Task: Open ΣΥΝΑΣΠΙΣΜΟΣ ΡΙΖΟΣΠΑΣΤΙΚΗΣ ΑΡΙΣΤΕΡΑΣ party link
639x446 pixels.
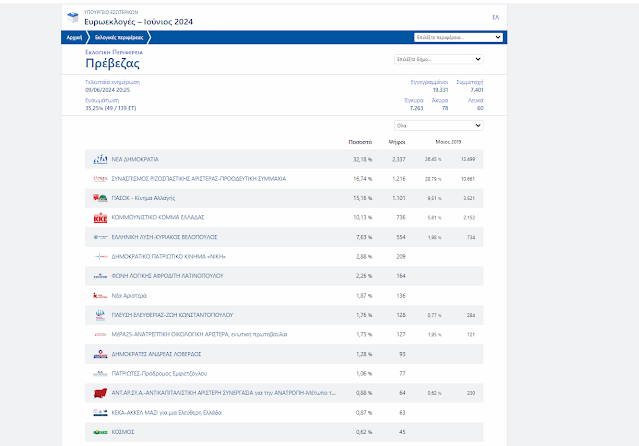Action: click(x=199, y=179)
